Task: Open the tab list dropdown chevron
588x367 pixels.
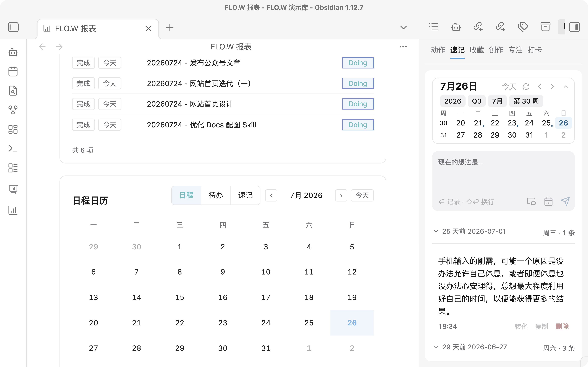Action: (x=403, y=28)
